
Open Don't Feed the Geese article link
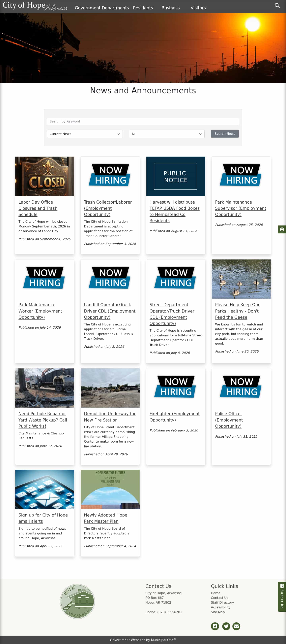tap(237, 311)
